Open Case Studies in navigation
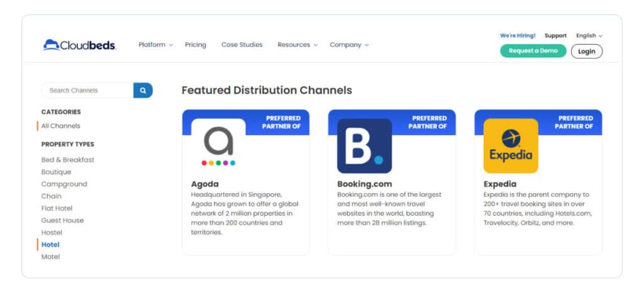644x295 pixels. [242, 45]
